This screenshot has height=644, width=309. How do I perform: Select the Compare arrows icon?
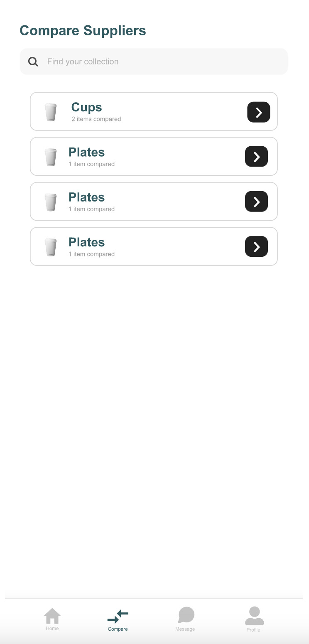[118, 617]
